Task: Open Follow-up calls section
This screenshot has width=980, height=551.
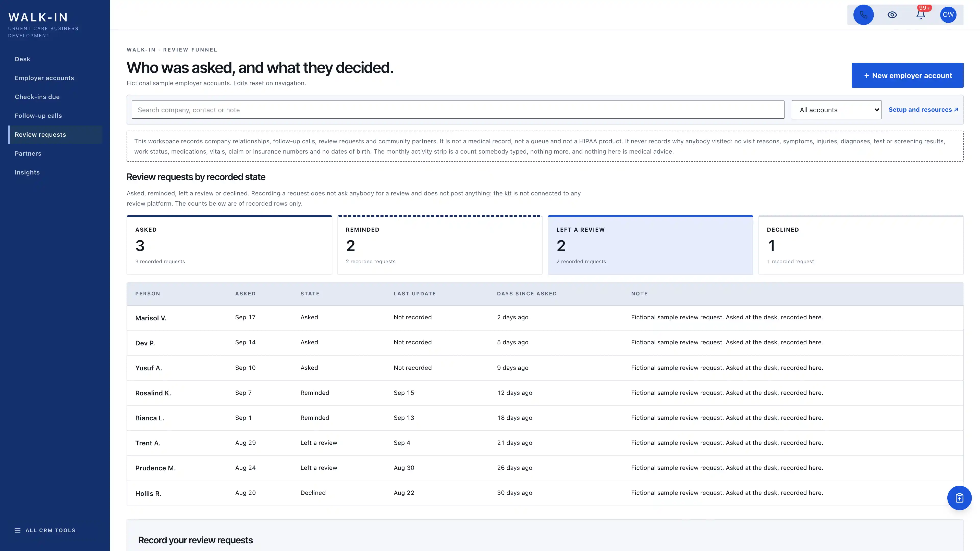Action: pos(55,116)
